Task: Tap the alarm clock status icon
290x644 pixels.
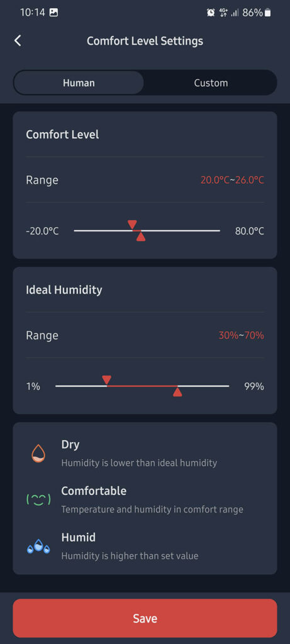Action: [211, 13]
